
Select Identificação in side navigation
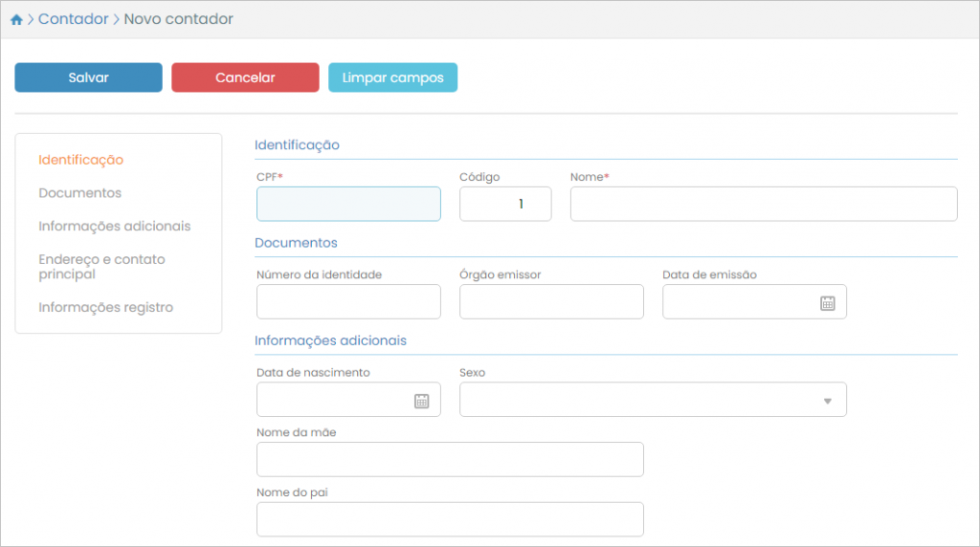80,160
